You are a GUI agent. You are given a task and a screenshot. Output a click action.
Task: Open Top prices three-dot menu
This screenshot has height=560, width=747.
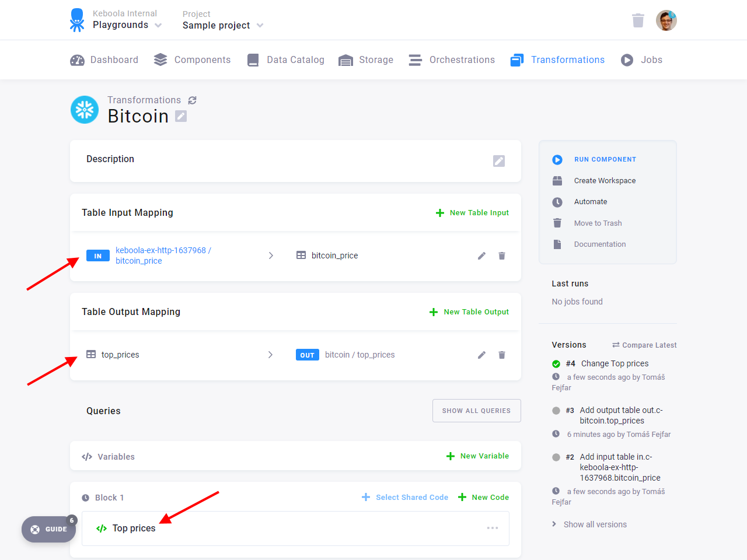point(493,528)
